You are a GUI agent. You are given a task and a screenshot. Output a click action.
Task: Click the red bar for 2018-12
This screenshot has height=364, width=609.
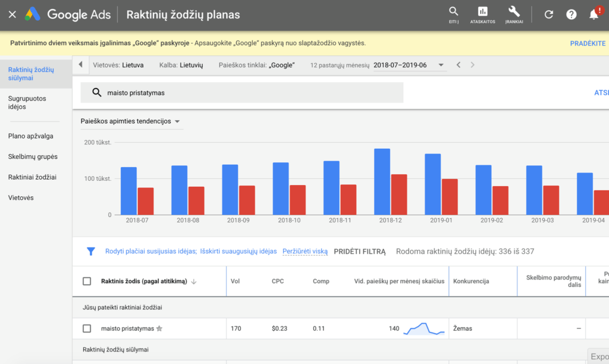click(x=399, y=194)
